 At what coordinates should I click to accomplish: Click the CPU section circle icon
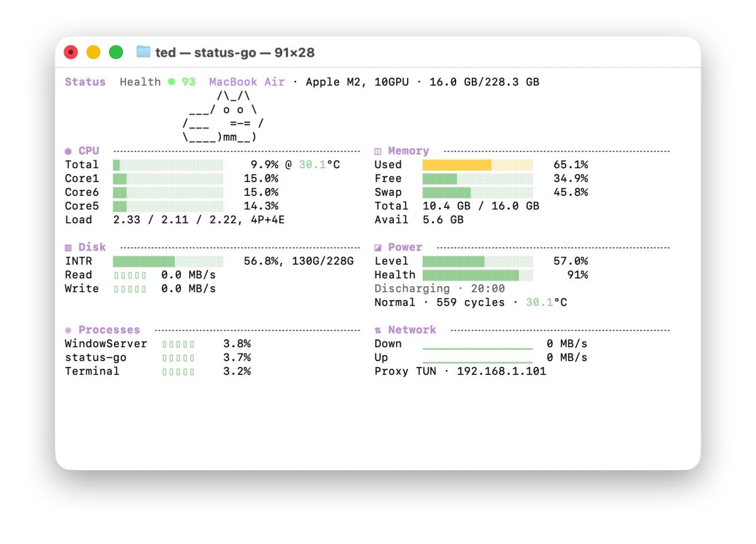(68, 151)
